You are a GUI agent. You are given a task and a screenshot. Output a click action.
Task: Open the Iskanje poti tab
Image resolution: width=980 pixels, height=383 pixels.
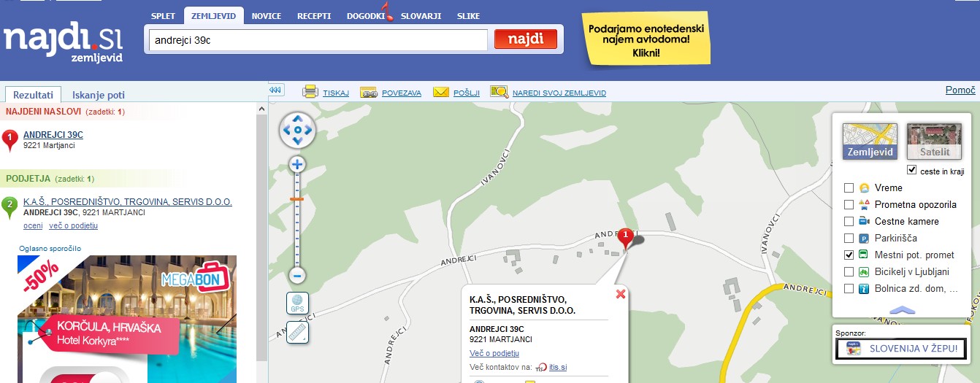(99, 95)
